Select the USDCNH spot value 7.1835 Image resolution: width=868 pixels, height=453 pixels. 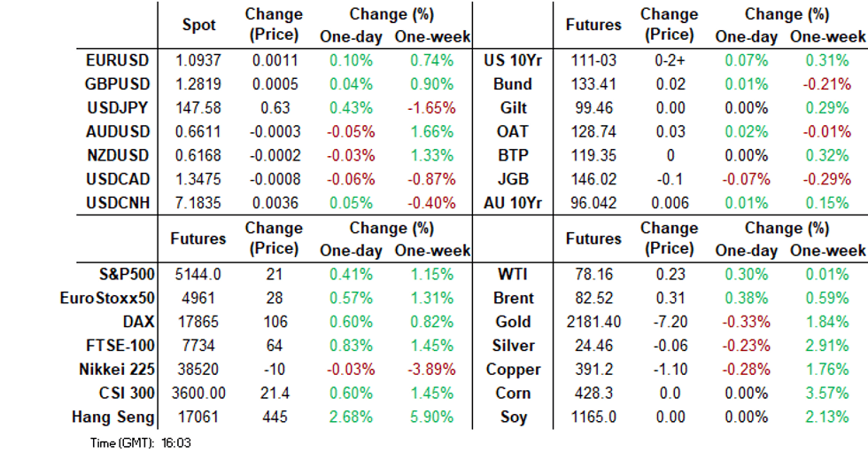198,202
